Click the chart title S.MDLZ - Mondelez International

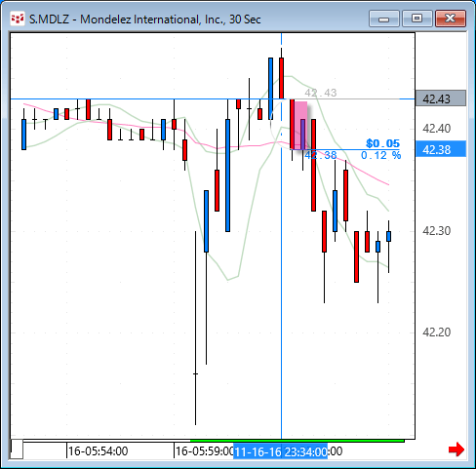pyautogui.click(x=144, y=20)
